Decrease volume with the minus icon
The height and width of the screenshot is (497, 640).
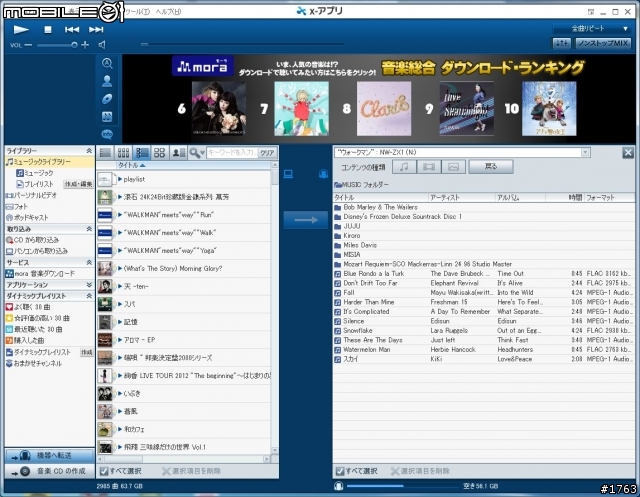[x=28, y=45]
